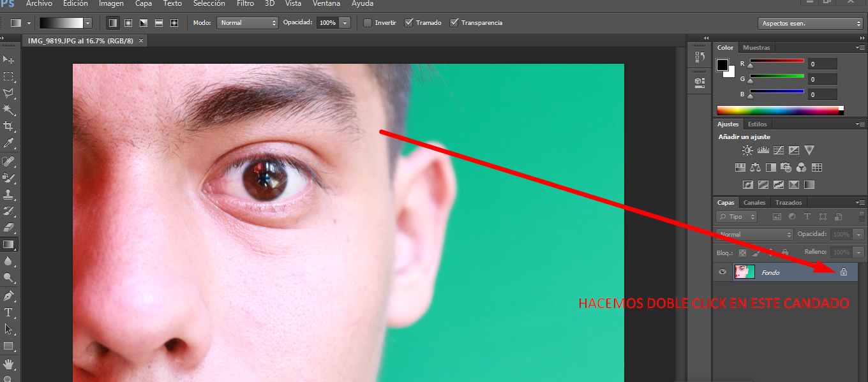Select the Brush tool

[9, 177]
